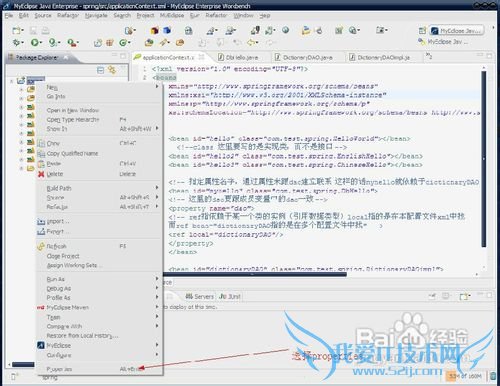Click the Save disk toolbar icon

point(33,31)
